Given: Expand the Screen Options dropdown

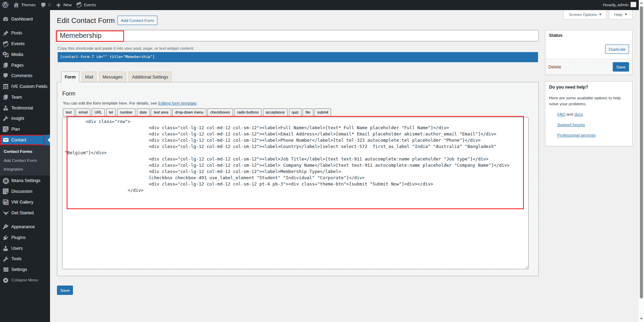Looking at the screenshot, I should coord(585,15).
